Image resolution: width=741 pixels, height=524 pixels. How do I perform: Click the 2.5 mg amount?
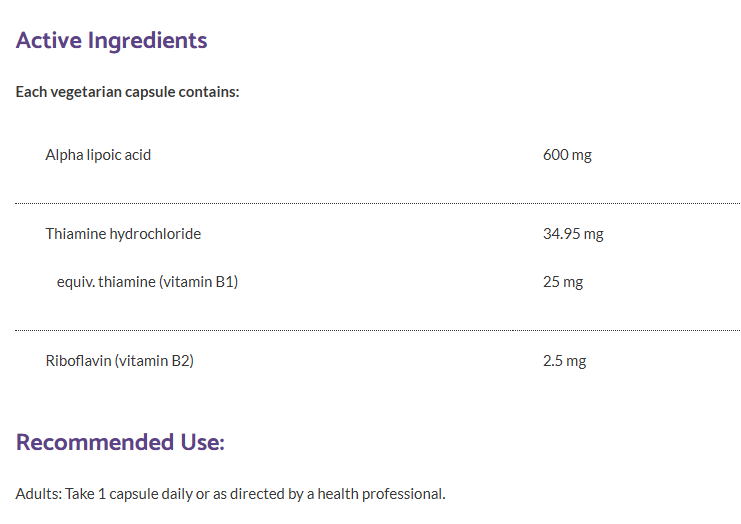pos(564,360)
